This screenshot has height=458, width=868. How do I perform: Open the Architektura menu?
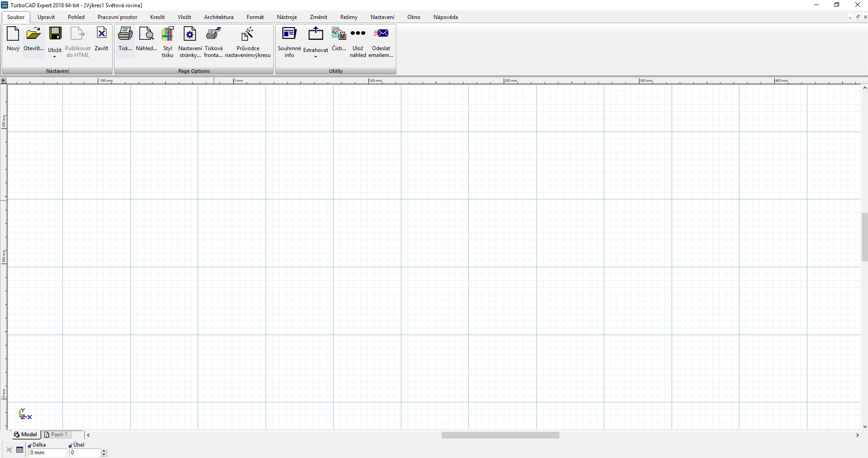(219, 17)
